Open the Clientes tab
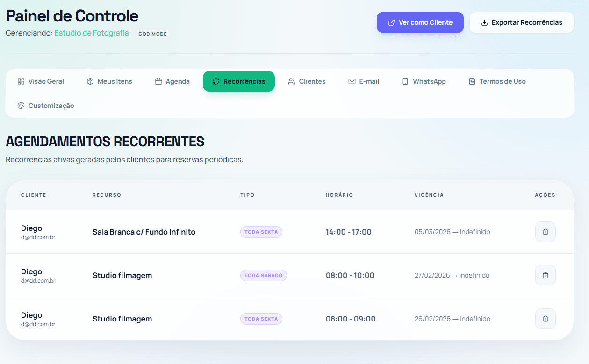 click(307, 81)
